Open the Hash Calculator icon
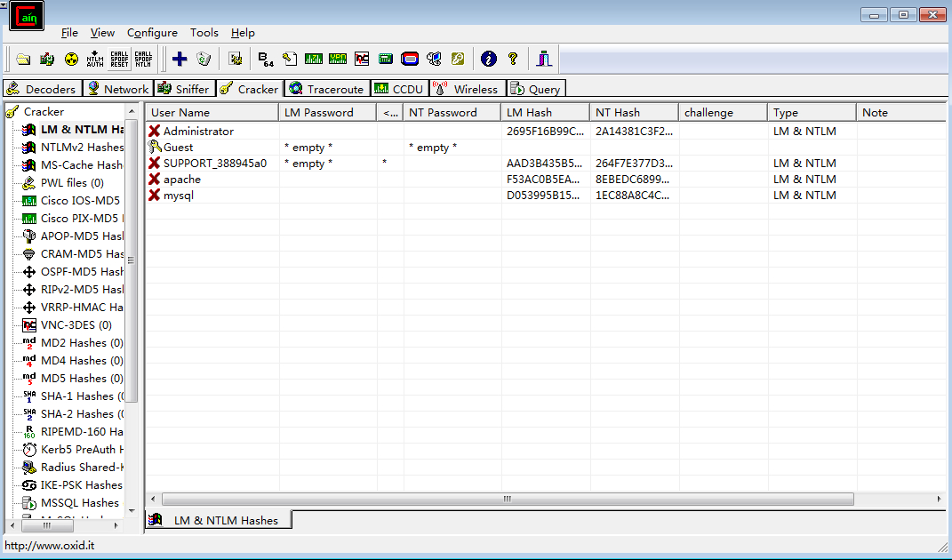952x560 pixels. click(386, 59)
